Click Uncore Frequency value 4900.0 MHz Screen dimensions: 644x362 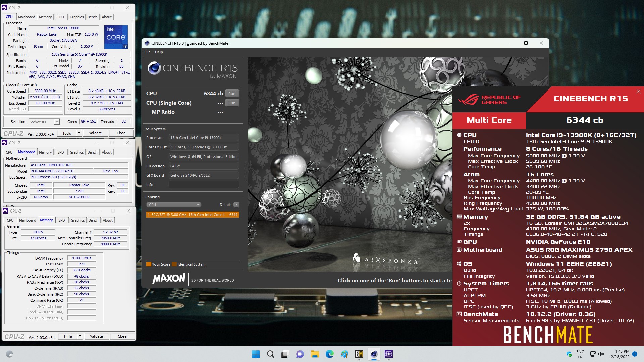pyautogui.click(x=110, y=244)
